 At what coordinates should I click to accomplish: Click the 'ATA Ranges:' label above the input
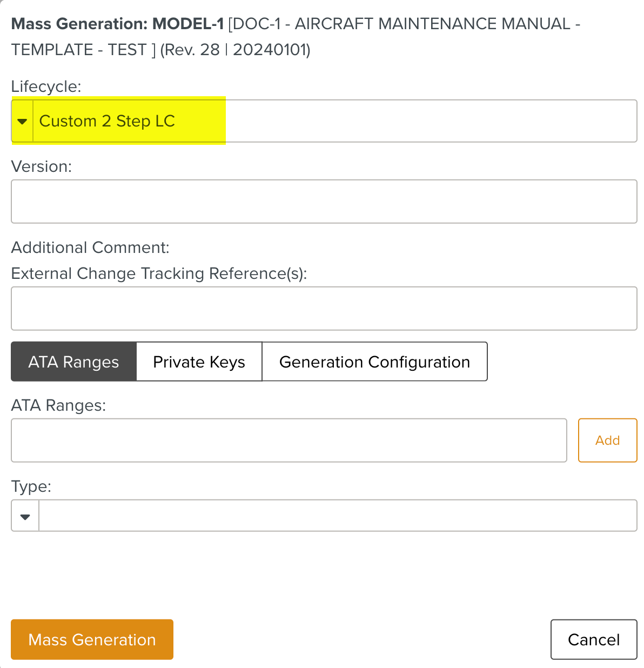(x=58, y=405)
